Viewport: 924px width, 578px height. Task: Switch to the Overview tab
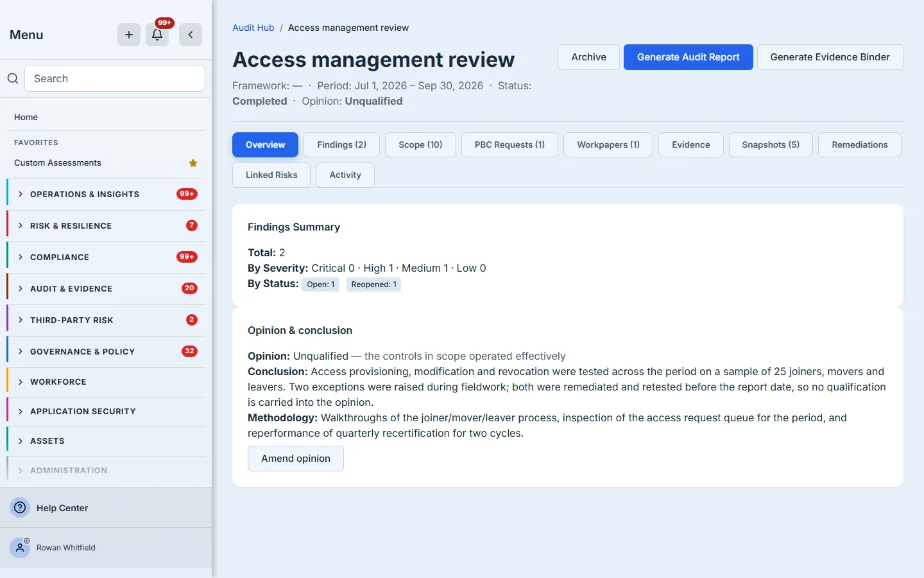pyautogui.click(x=265, y=144)
